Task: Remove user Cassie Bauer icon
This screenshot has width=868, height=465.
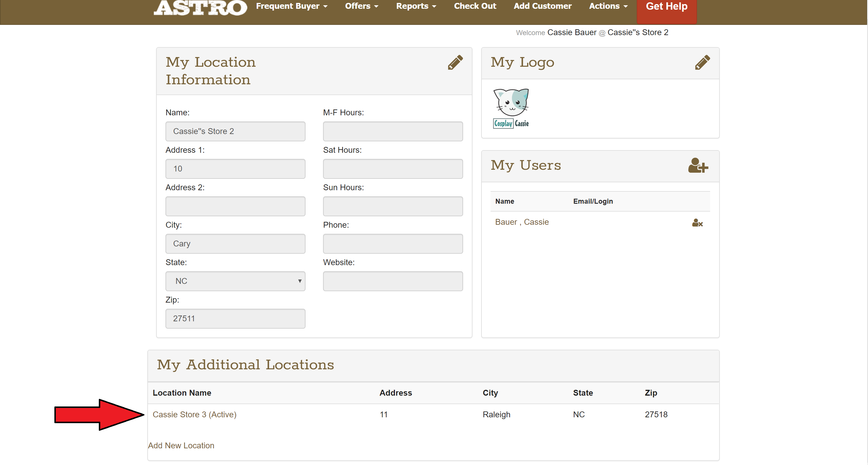Action: point(697,223)
